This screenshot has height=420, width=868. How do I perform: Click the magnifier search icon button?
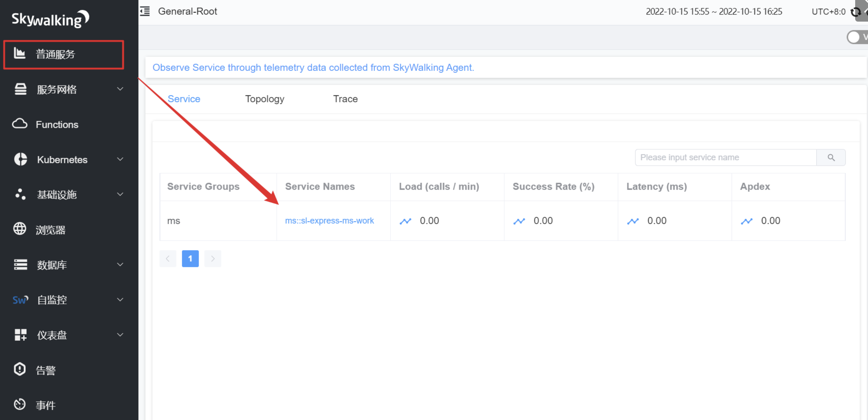point(831,157)
